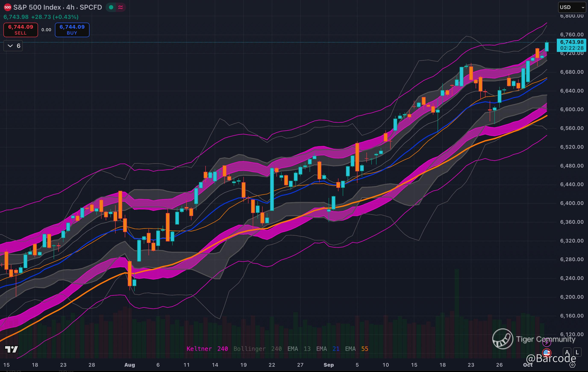Click the Aug label on time axis

[129, 365]
